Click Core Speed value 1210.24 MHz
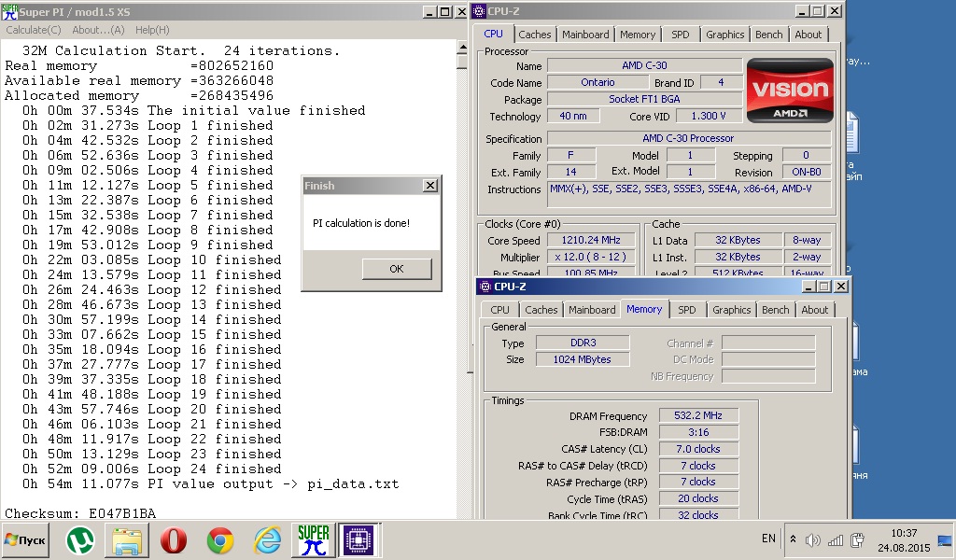The width and height of the screenshot is (956, 560). [591, 240]
